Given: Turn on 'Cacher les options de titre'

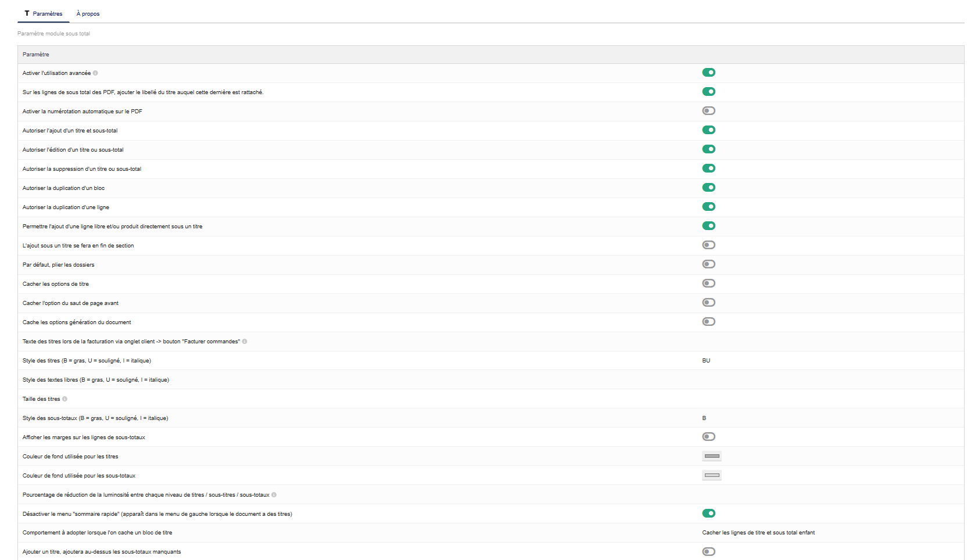Looking at the screenshot, I should 708,283.
